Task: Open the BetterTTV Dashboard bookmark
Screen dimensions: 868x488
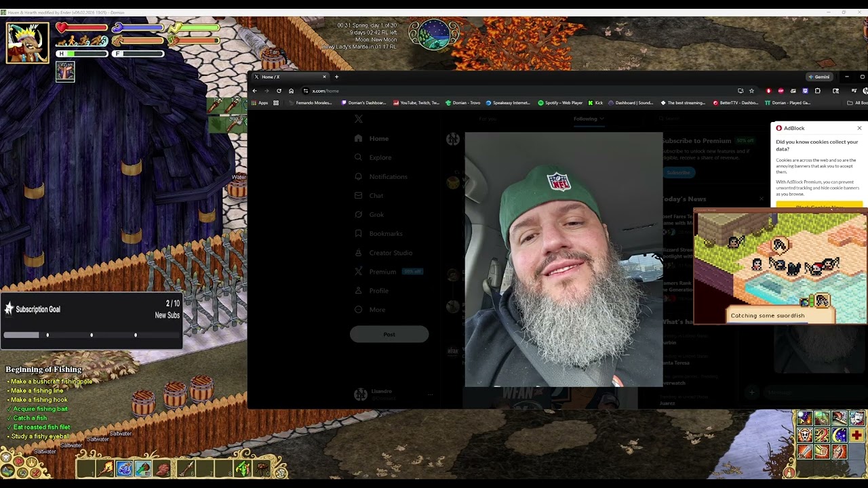Action: tap(736, 103)
